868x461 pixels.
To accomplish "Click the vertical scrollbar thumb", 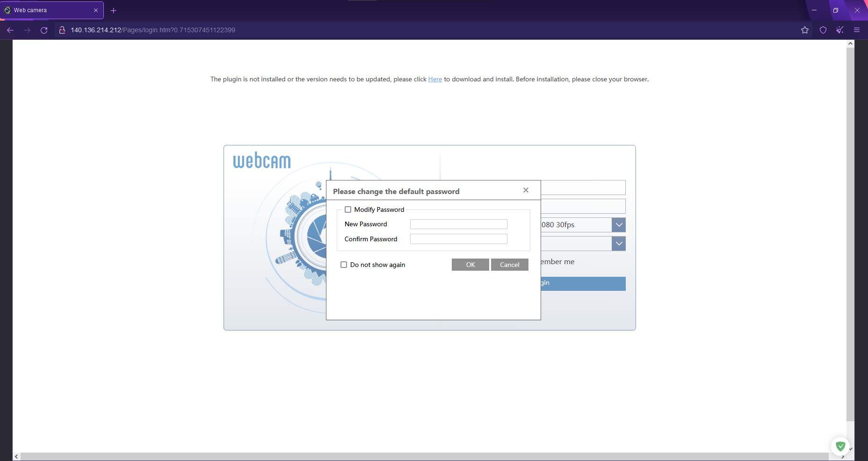I will (850, 234).
